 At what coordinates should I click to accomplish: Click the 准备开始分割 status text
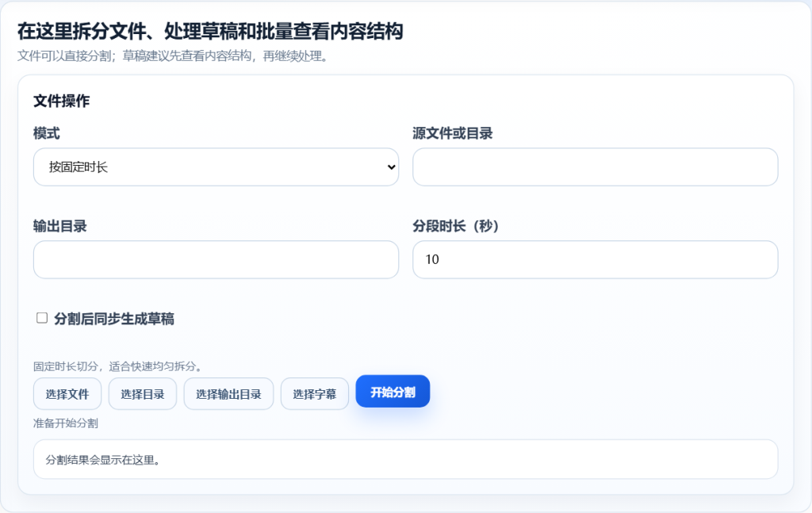[x=66, y=423]
